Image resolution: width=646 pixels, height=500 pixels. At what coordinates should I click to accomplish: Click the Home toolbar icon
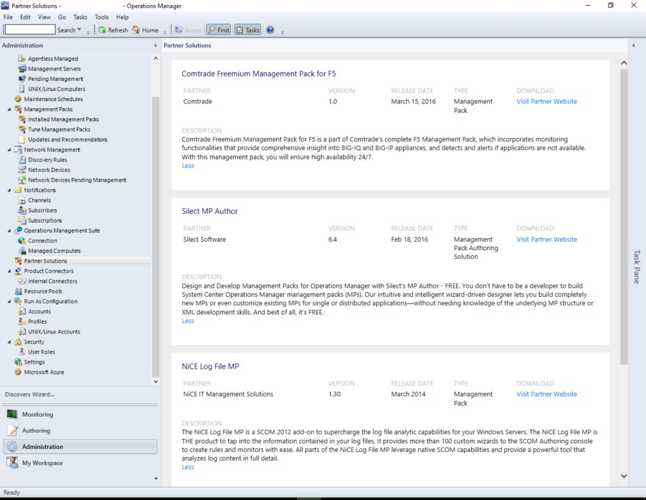[x=137, y=30]
